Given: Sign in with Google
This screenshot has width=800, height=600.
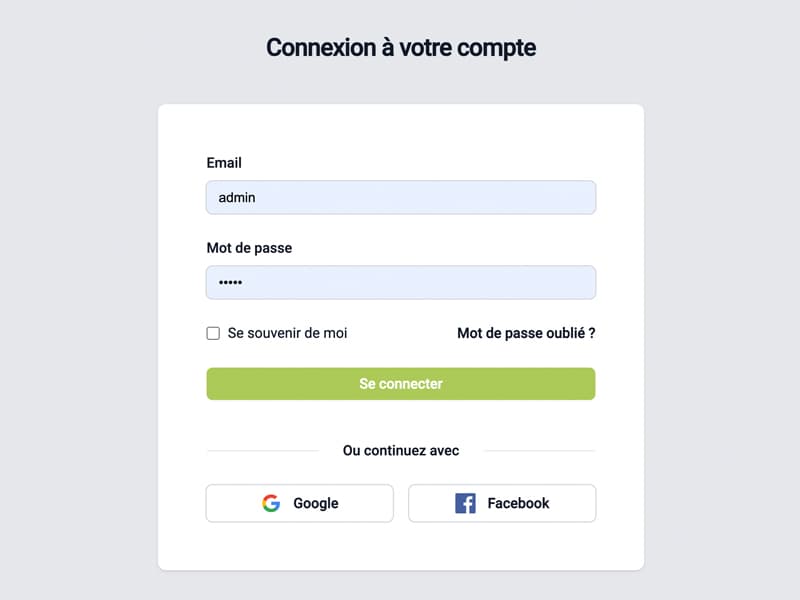Looking at the screenshot, I should pos(299,503).
